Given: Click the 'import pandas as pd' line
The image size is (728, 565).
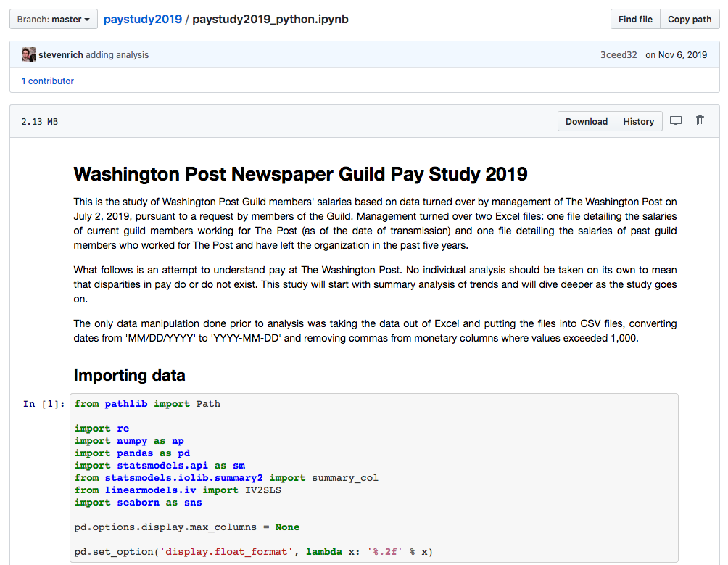Looking at the screenshot, I should coord(132,453).
